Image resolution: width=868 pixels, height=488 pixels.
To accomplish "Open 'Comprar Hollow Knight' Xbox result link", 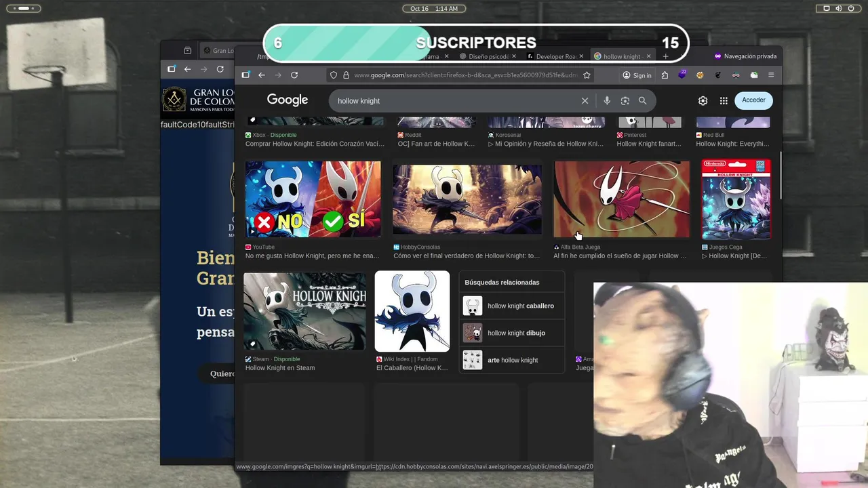I will click(x=315, y=144).
